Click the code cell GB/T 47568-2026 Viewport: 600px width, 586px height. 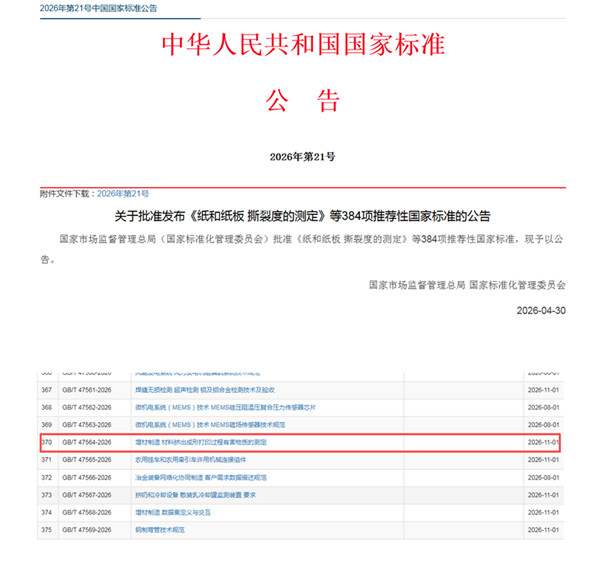pyautogui.click(x=87, y=513)
